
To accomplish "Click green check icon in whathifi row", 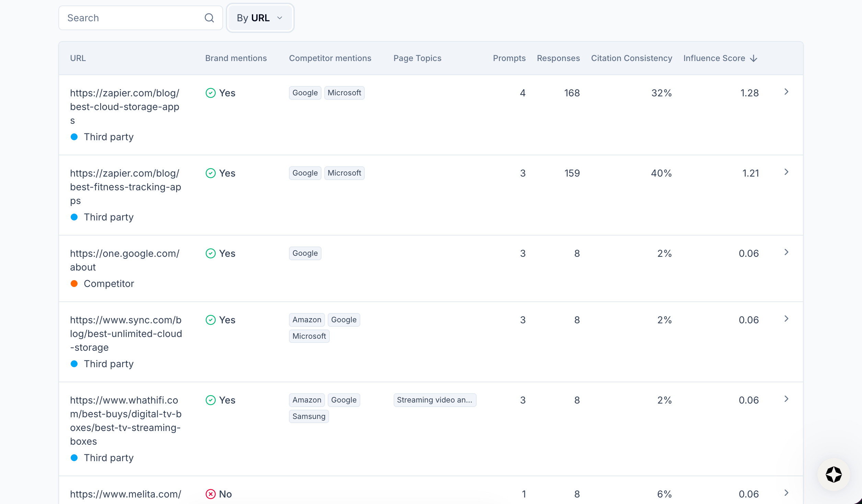I will point(210,400).
